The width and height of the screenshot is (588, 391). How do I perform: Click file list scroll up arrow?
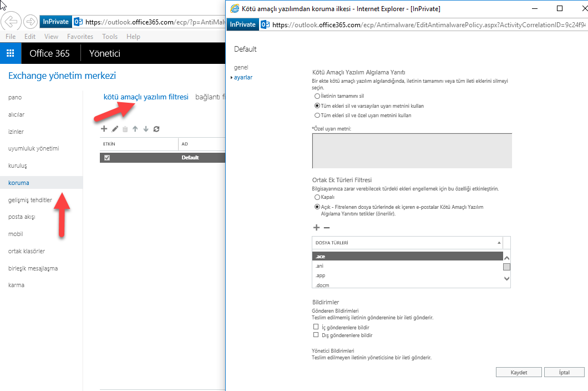(506, 258)
